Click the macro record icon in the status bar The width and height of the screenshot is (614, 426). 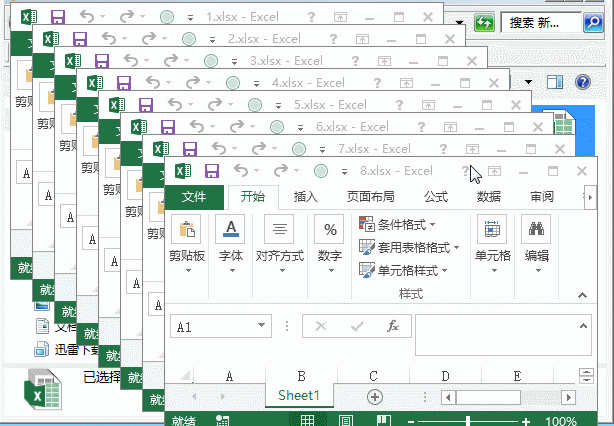(223, 421)
